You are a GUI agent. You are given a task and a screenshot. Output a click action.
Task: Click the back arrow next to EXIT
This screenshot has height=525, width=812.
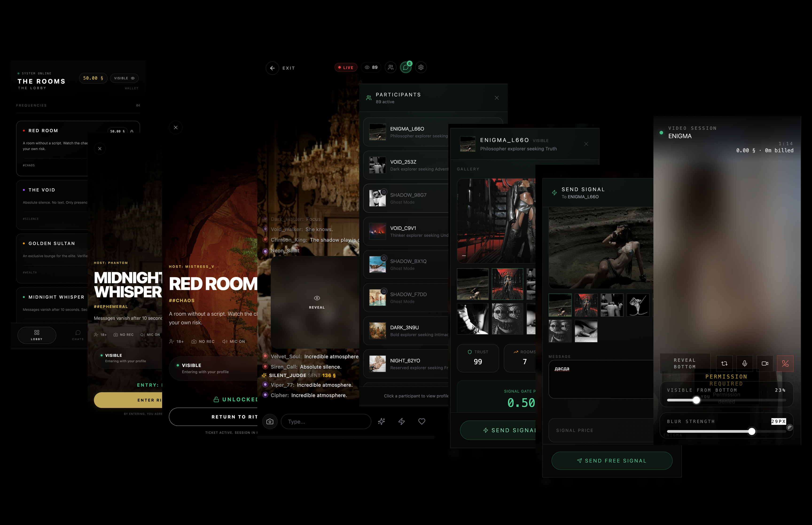point(272,68)
